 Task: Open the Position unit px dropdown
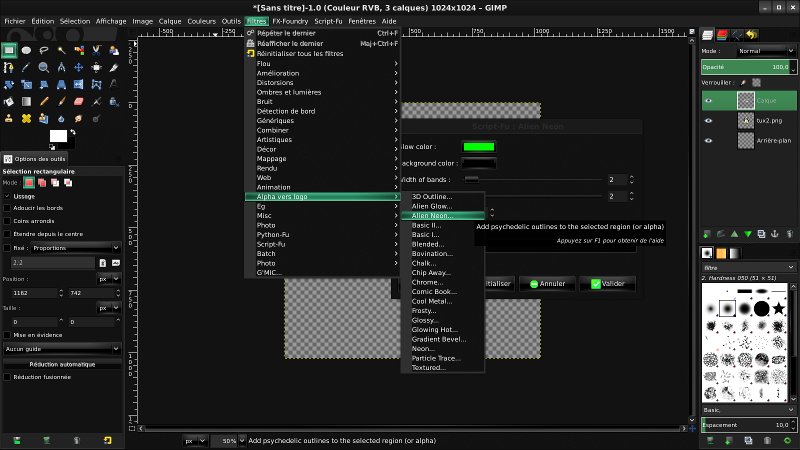pos(109,279)
